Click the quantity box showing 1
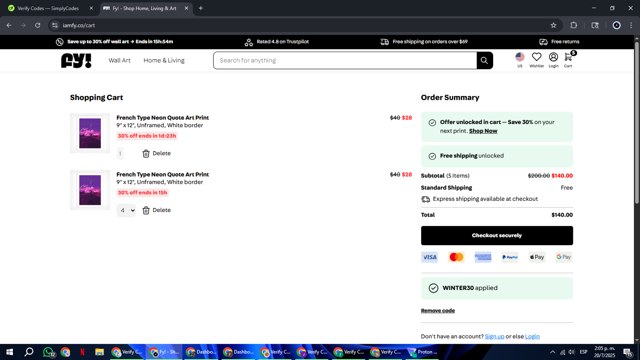640x360 pixels. click(x=120, y=153)
